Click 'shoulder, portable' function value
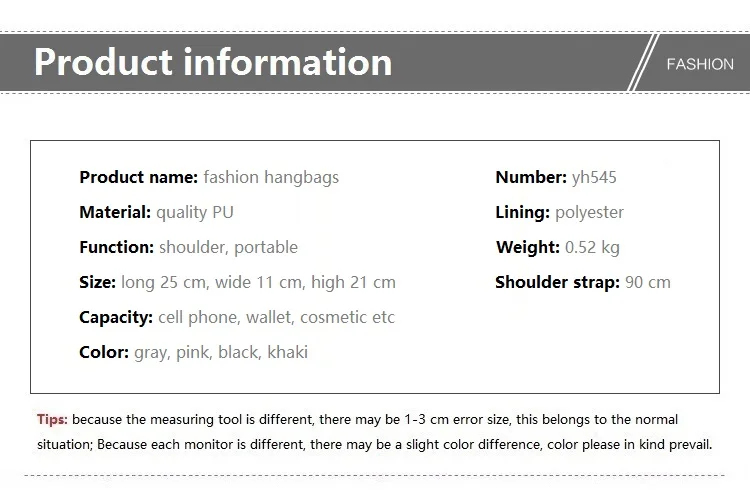The image size is (750, 500). point(229,248)
